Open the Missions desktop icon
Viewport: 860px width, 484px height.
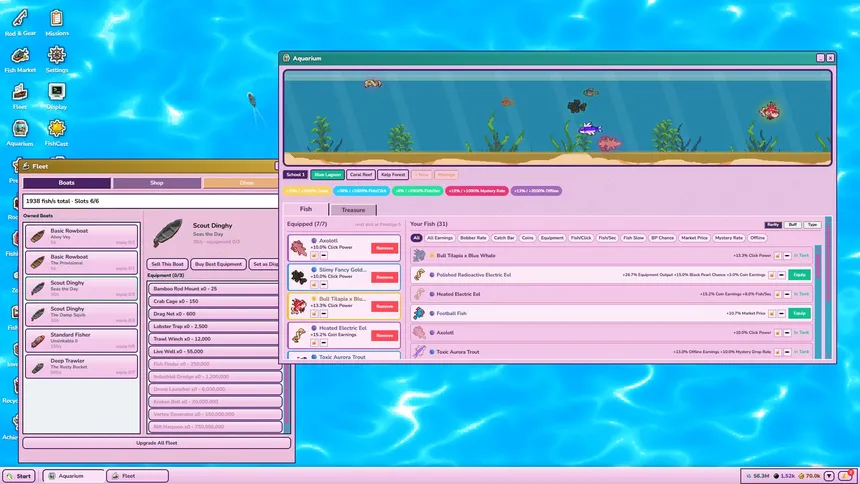pyautogui.click(x=57, y=23)
